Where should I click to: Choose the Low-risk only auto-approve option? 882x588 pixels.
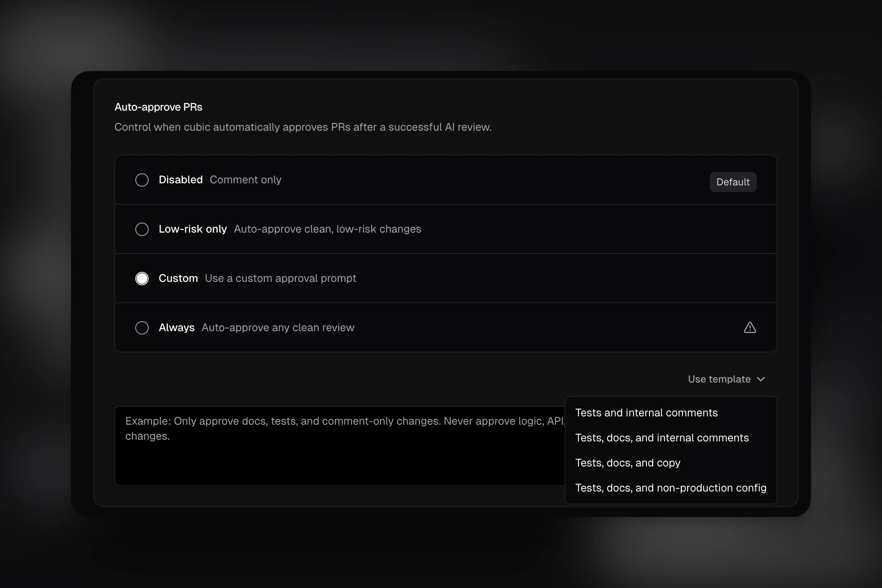pos(142,229)
